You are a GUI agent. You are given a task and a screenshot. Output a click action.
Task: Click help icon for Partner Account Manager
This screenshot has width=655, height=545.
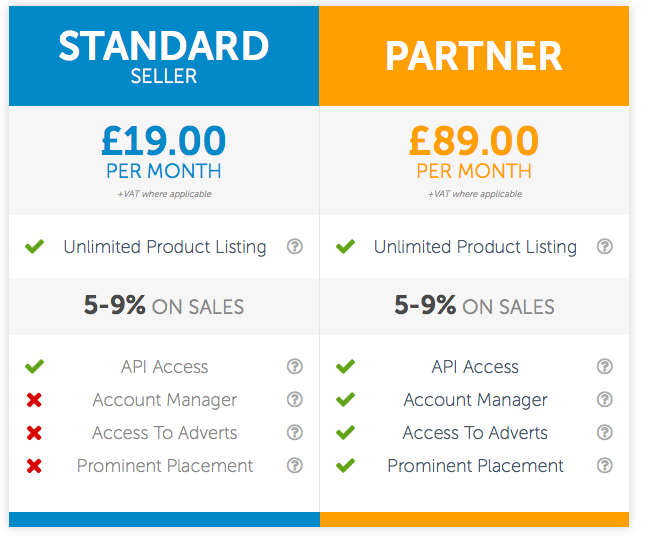(x=604, y=399)
